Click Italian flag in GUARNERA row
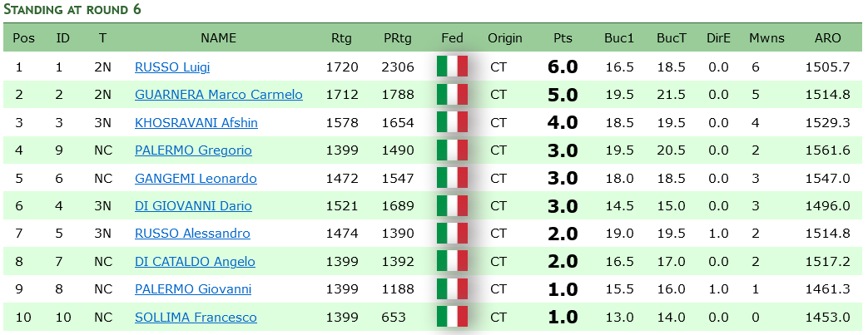The image size is (868, 335). coord(452,95)
